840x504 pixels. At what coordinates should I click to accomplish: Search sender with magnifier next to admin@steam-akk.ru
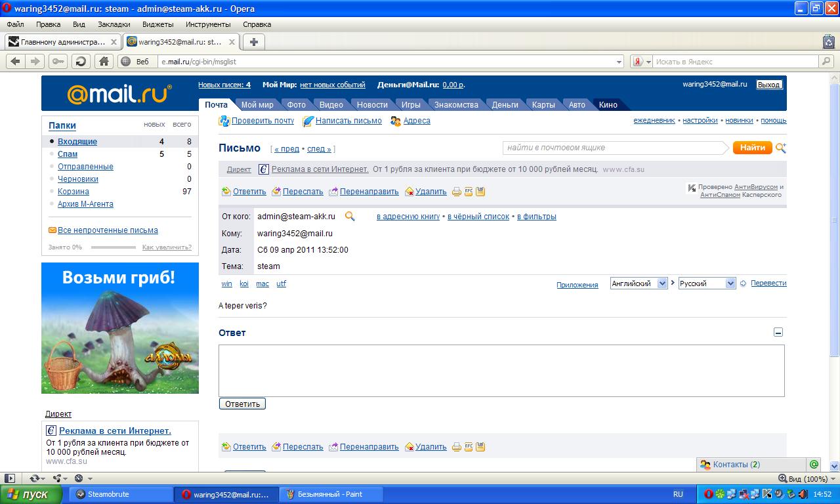point(350,216)
